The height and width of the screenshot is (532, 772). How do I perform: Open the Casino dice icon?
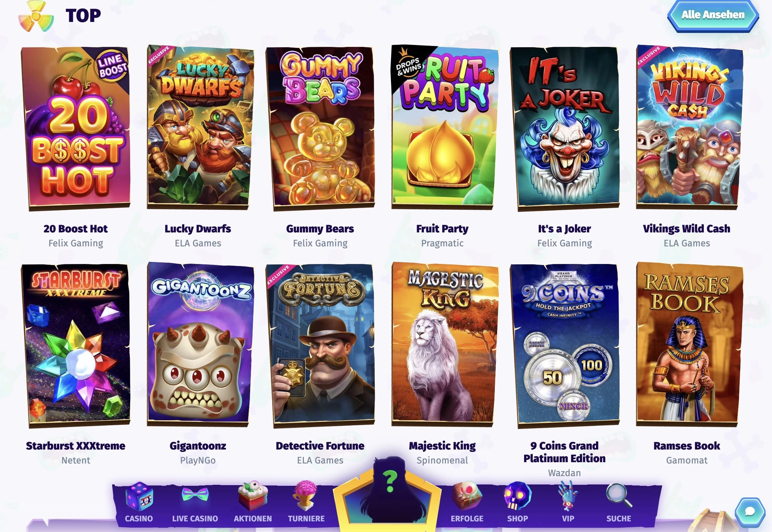coord(139,496)
